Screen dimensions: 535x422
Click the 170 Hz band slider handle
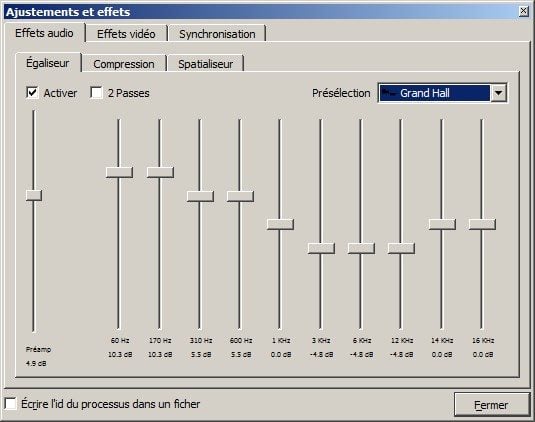click(160, 172)
